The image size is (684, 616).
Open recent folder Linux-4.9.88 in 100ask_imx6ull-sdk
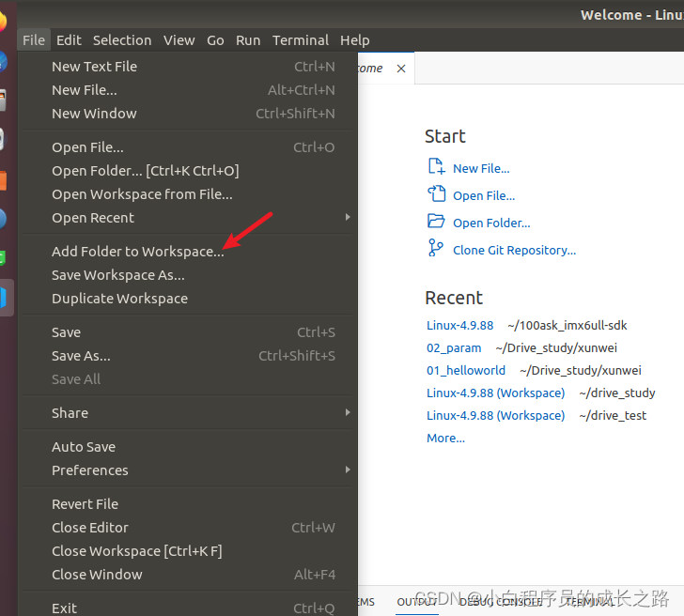pos(459,326)
